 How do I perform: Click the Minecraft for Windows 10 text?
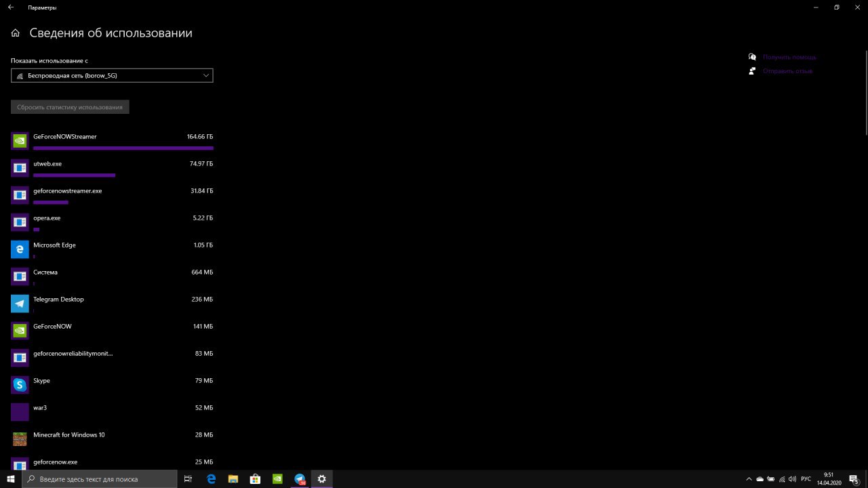point(69,435)
